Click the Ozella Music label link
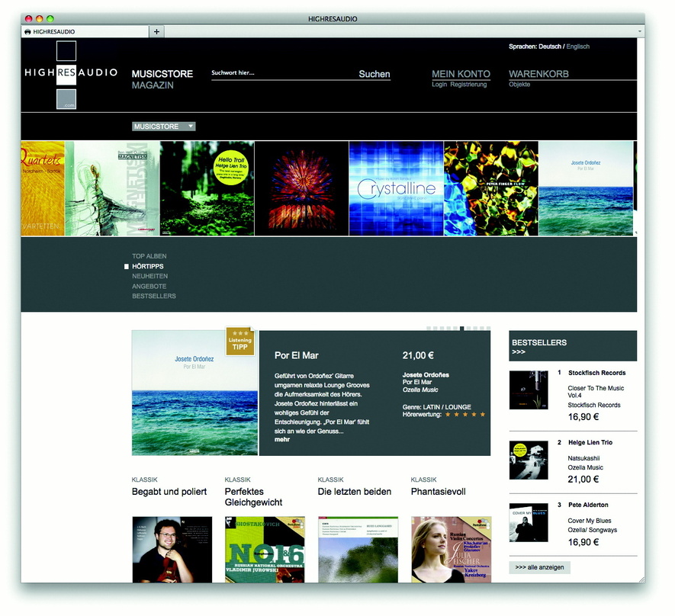This screenshot has height=616, width=675. click(420, 390)
